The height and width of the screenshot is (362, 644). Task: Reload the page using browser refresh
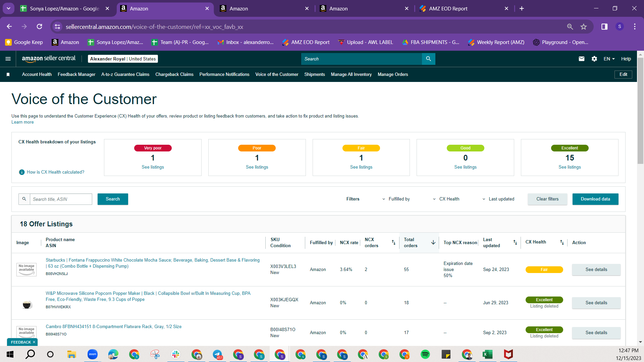coord(40,27)
